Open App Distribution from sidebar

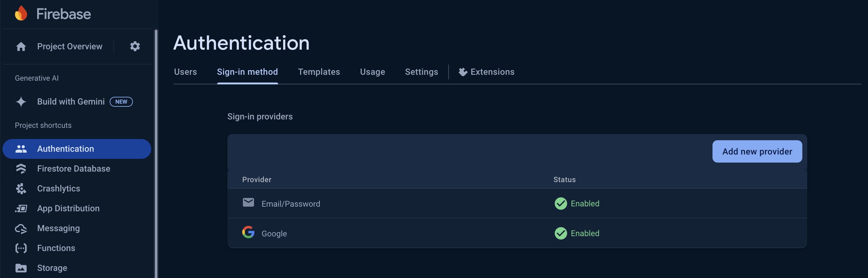coord(68,208)
